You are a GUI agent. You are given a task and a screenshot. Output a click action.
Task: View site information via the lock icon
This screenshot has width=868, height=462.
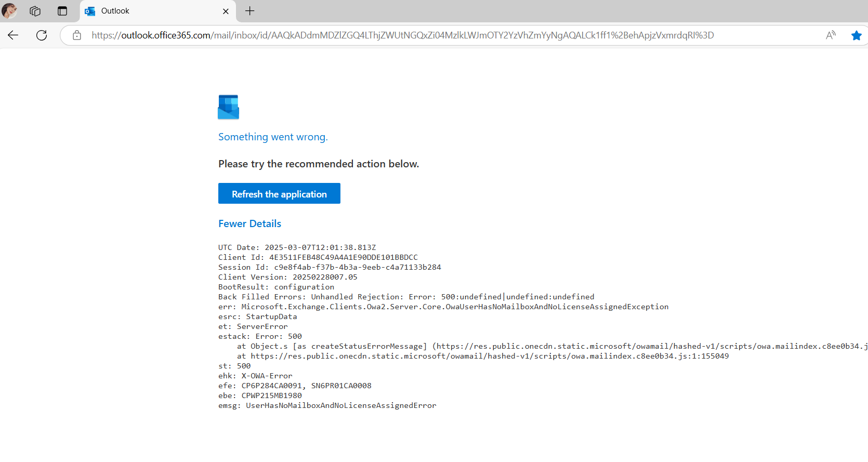pyautogui.click(x=77, y=35)
